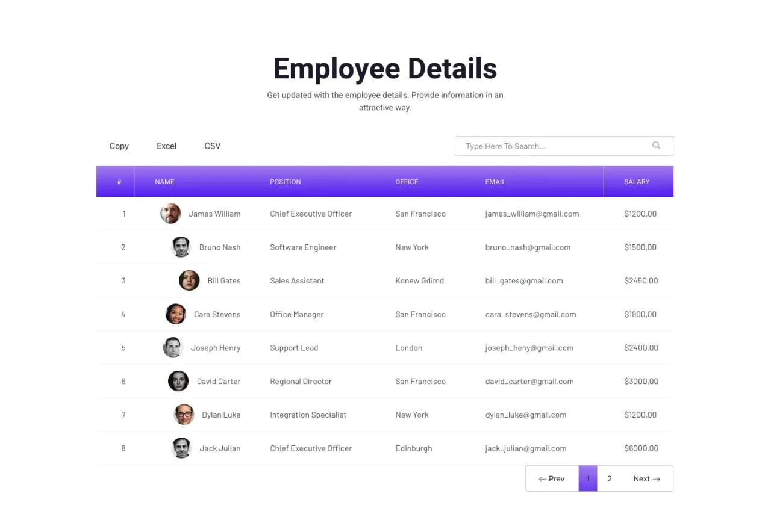Click Joseph Henry's avatar
Screen dimensions: 771x532
pos(173,348)
